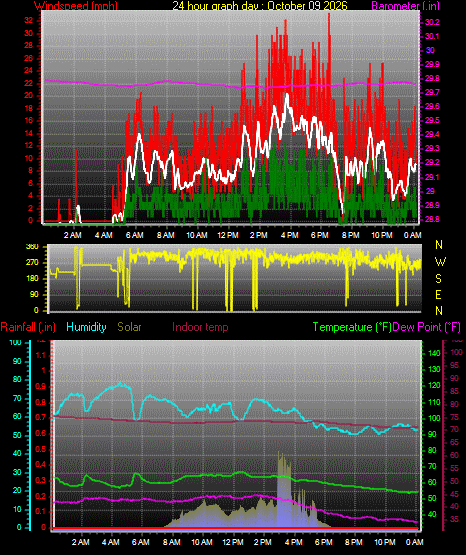Viewport: 466px width, 555px height.
Task: Click the "24" windspeed axis value
Action: point(28,70)
